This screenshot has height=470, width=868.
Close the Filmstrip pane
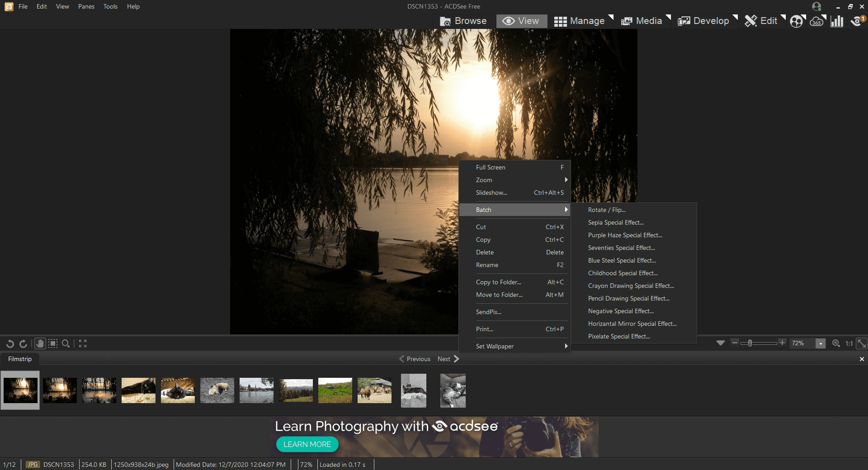click(x=862, y=359)
